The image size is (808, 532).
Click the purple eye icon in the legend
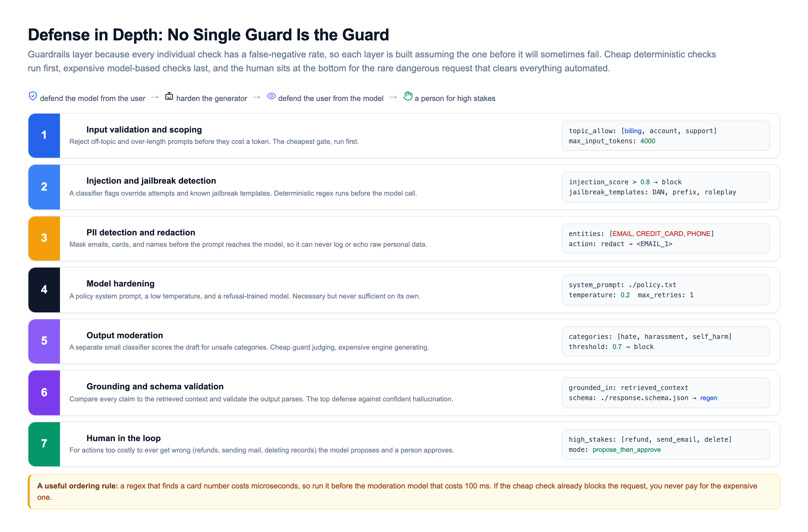point(271,96)
